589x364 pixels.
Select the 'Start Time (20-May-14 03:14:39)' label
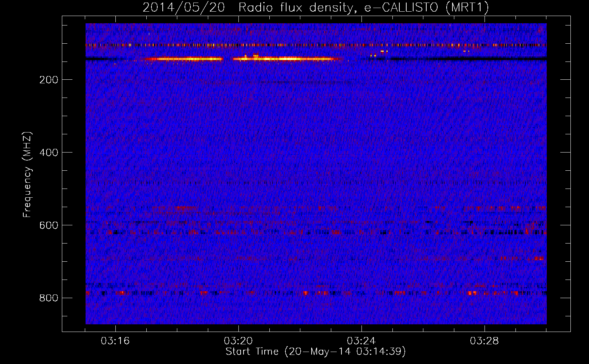click(316, 352)
